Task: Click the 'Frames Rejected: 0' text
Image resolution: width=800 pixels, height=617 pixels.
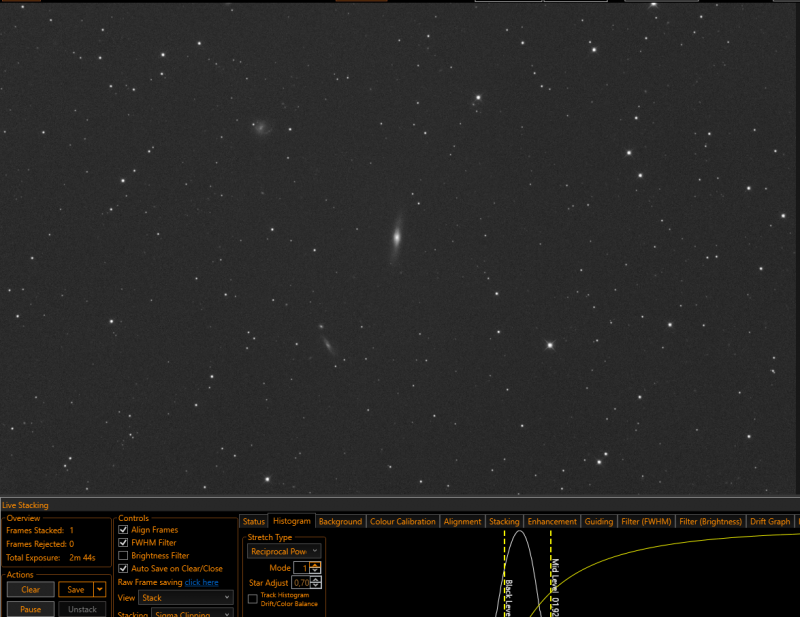Action: (40, 544)
